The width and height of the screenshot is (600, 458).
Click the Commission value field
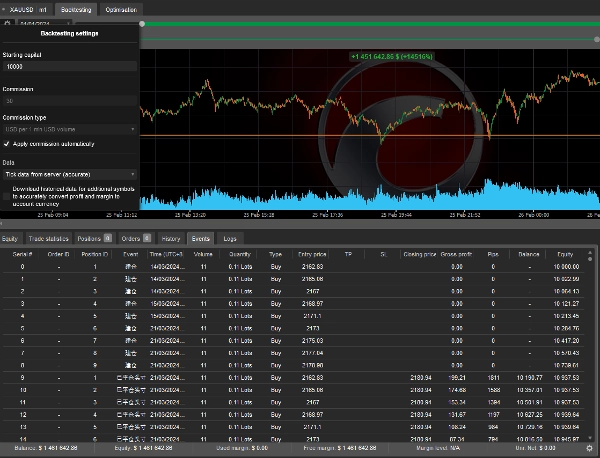tap(69, 101)
